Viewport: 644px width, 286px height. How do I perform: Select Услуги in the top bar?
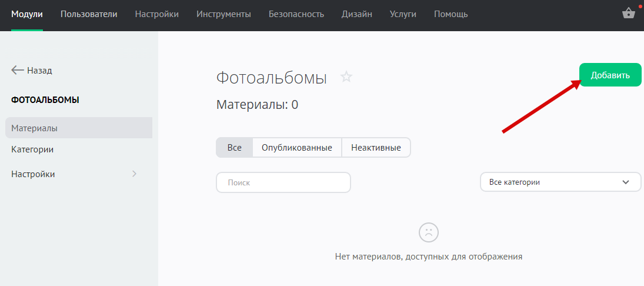click(403, 14)
